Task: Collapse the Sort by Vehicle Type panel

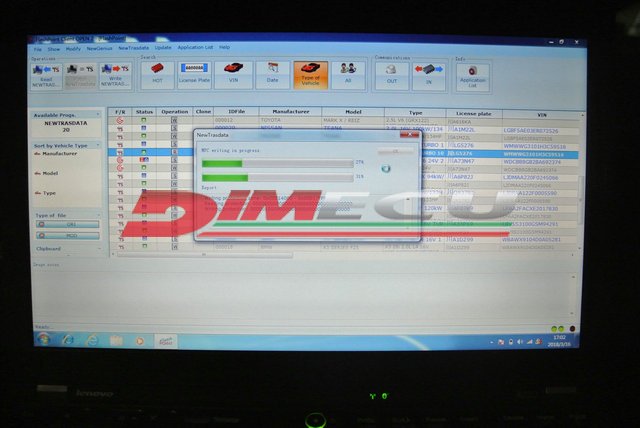Action: coord(101,146)
